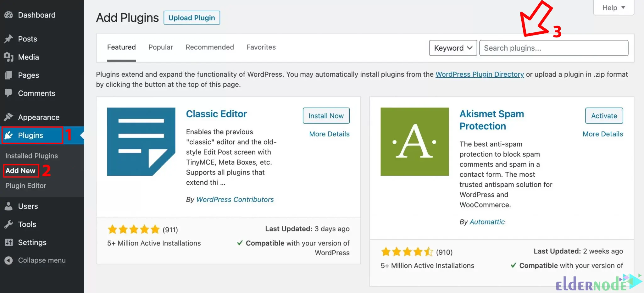Click the Tools wrench icon
The image size is (644, 293).
click(8, 224)
